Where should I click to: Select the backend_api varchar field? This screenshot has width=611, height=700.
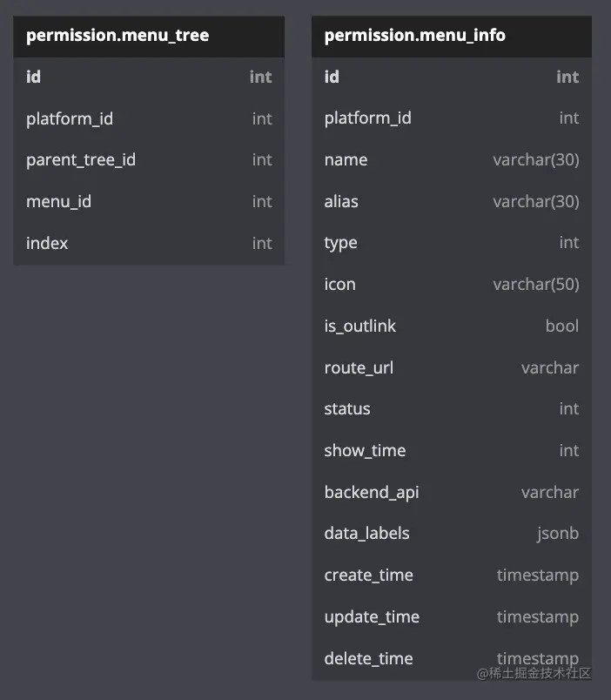[452, 492]
